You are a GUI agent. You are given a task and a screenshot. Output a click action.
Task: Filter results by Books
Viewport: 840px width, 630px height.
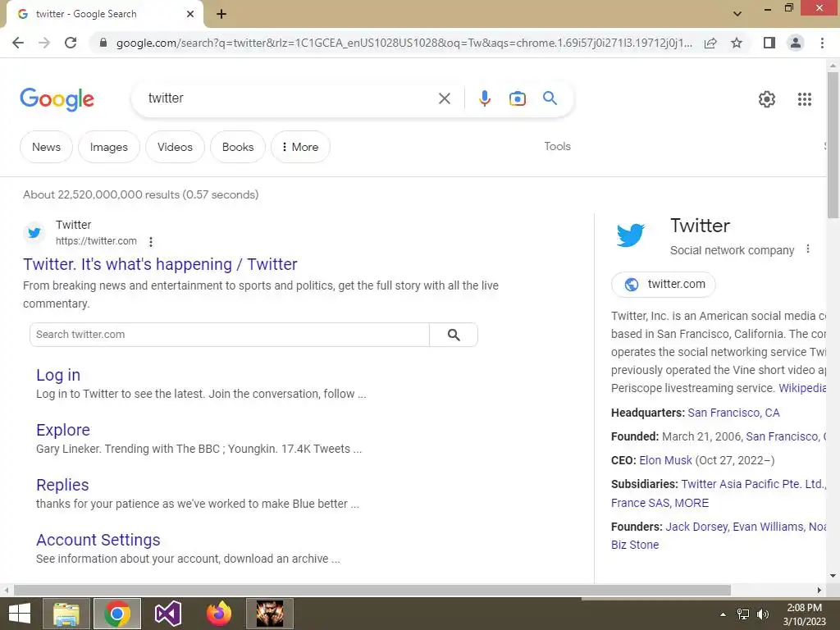click(x=238, y=147)
